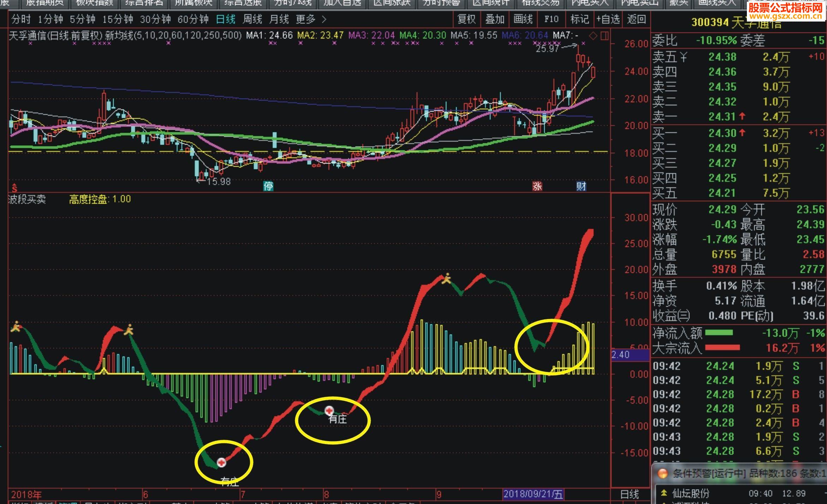Click the 波段买卖 indicator name

tap(27, 199)
